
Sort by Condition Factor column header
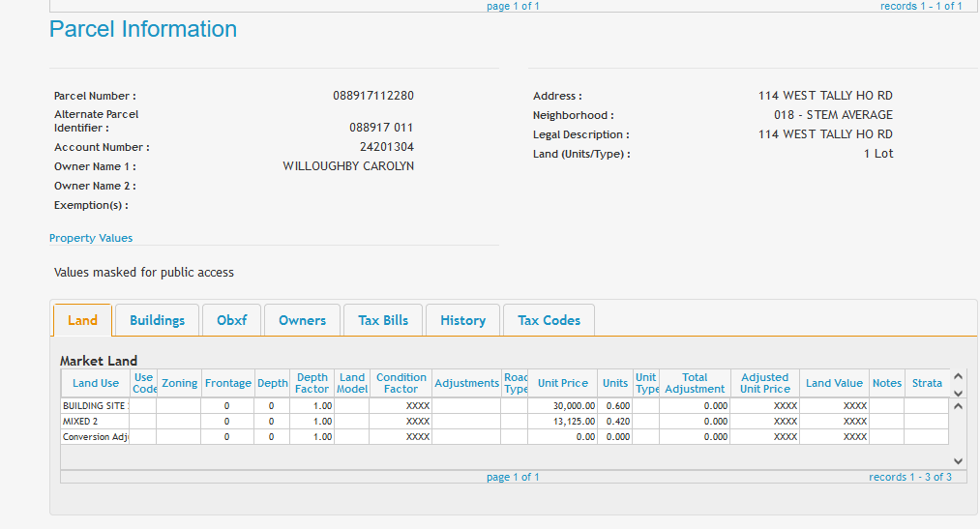pos(401,384)
